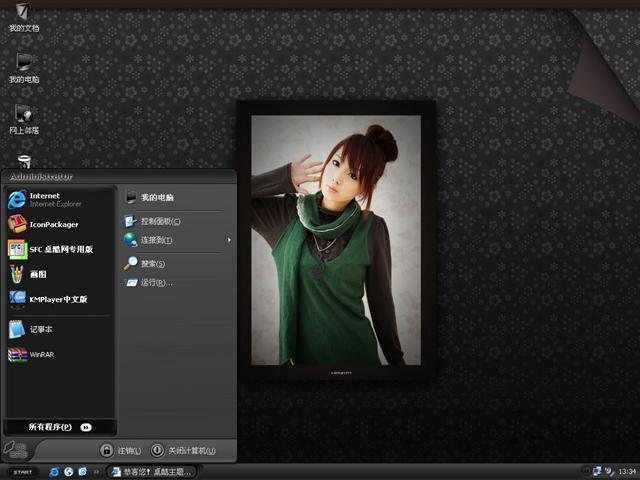Choose 运行(R)... in the start menu

[156, 283]
